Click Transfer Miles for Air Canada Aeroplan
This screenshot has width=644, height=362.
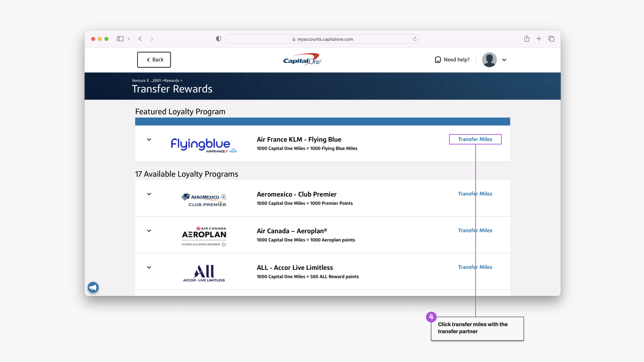[475, 230]
